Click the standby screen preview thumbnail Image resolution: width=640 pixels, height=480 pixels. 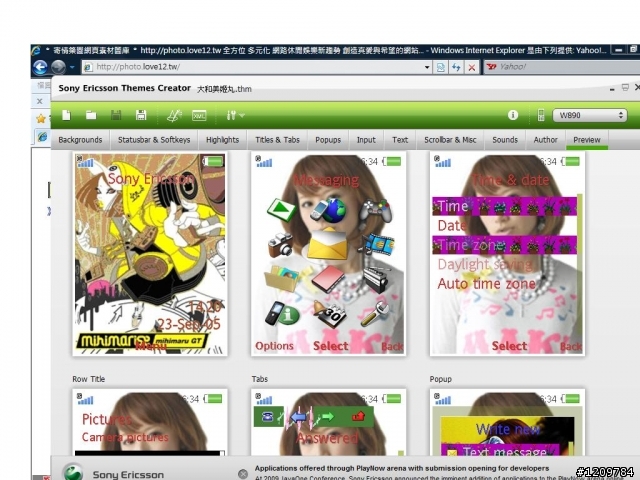[150, 253]
